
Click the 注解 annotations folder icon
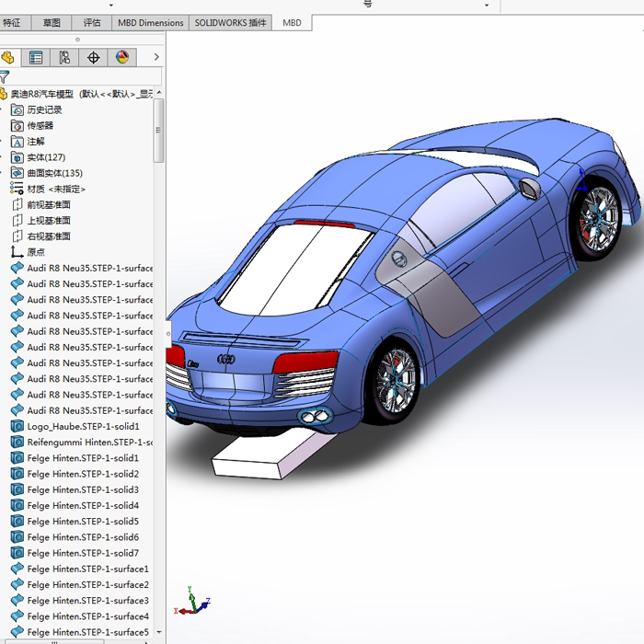[17, 142]
